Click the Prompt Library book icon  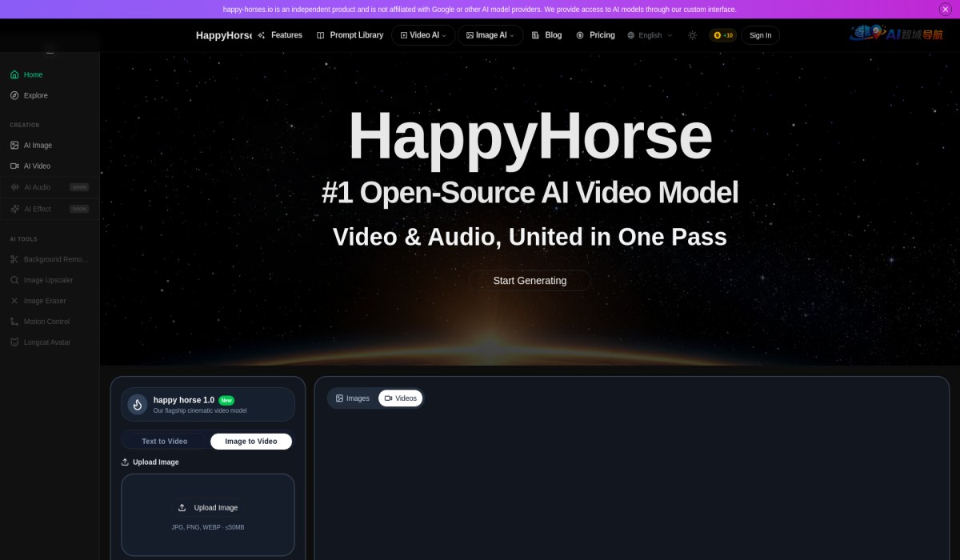tap(320, 35)
